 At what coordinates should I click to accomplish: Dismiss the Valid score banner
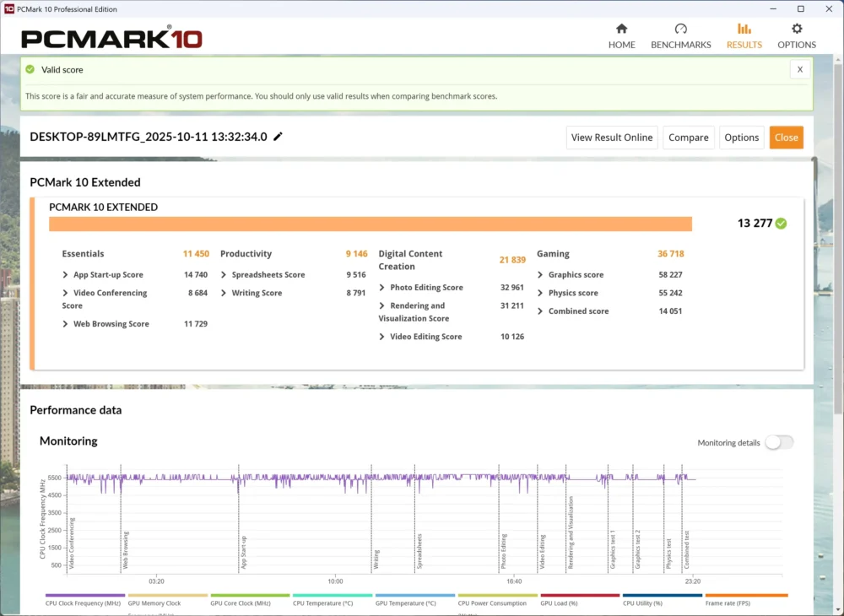[800, 69]
